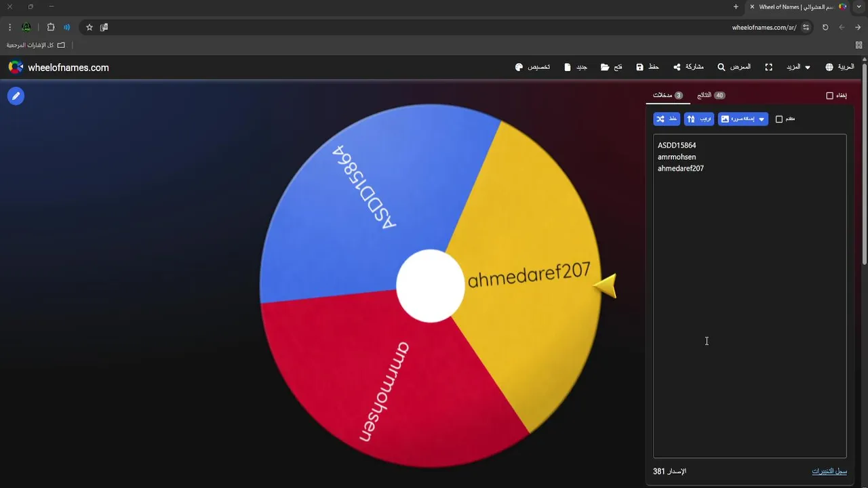Screen dimensions: 868x488
Task: Click the wheelofnames.com logo
Action: click(58, 67)
